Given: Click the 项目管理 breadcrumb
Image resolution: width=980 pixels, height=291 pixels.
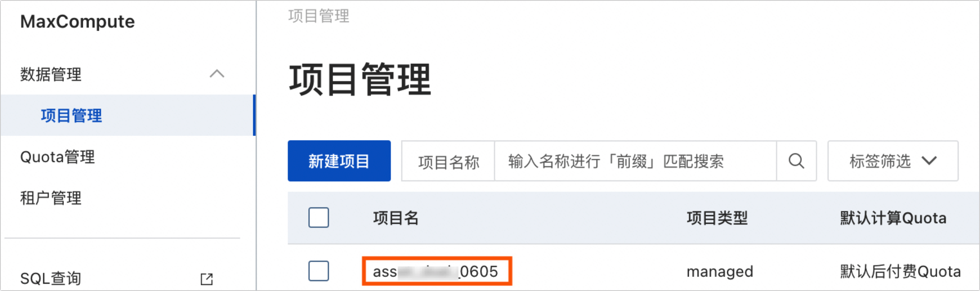Looking at the screenshot, I should [x=319, y=16].
